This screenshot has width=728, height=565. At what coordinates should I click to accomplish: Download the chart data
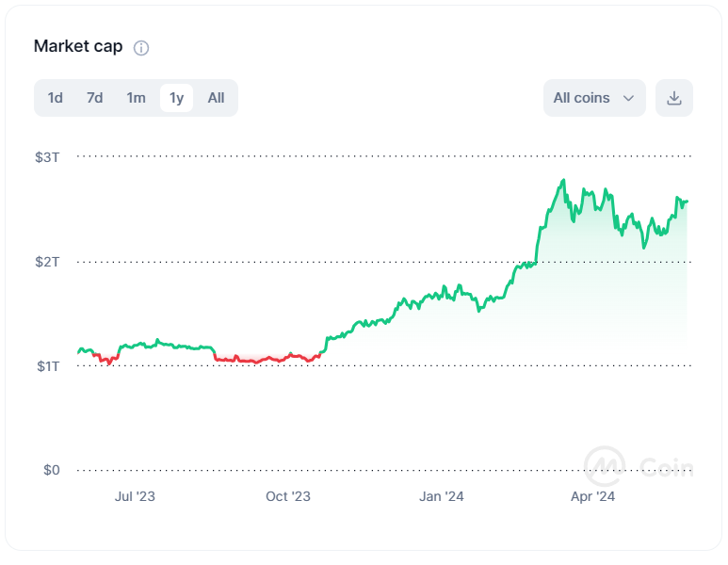point(674,98)
